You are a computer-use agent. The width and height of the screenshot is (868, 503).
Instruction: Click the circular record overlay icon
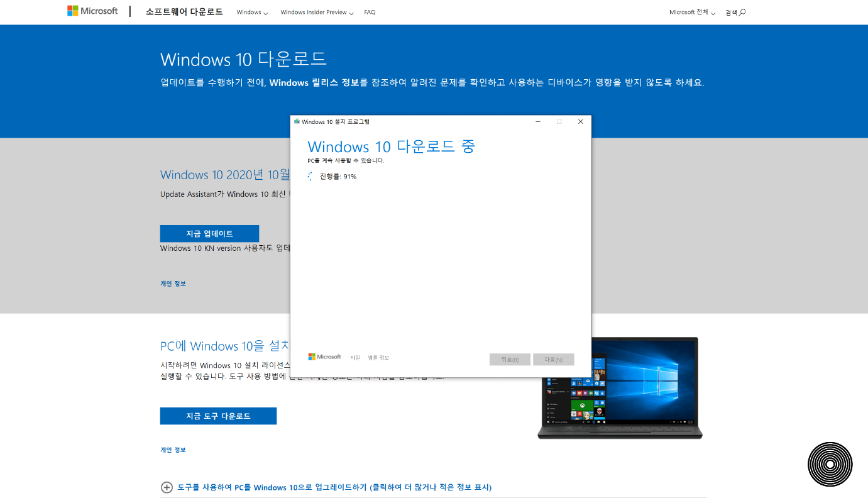[830, 465]
